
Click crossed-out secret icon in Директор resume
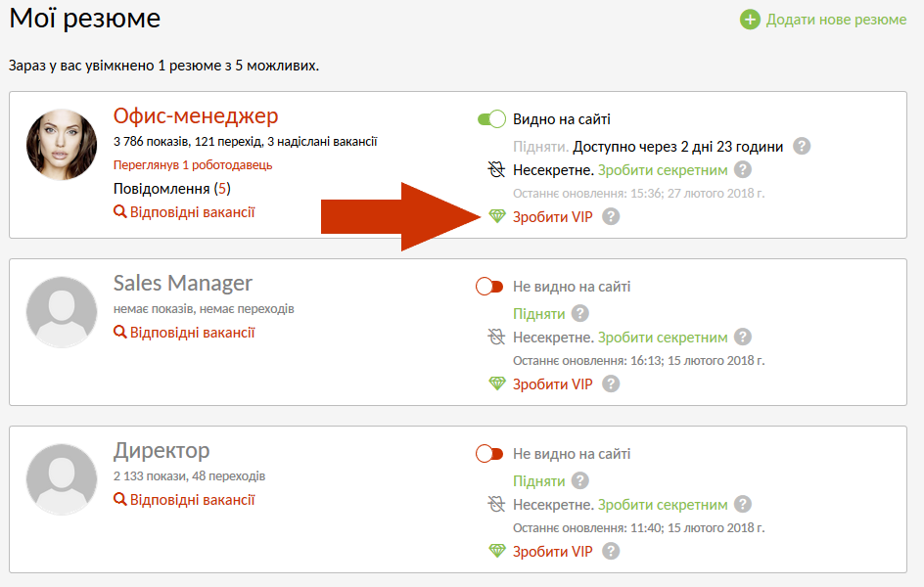click(497, 505)
